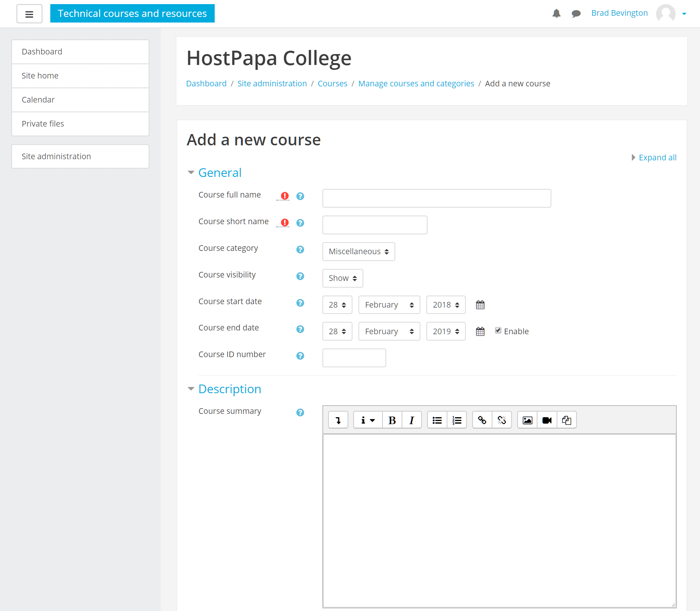This screenshot has width=700, height=611.
Task: Click required icon beside Course short name
Action: point(285,223)
